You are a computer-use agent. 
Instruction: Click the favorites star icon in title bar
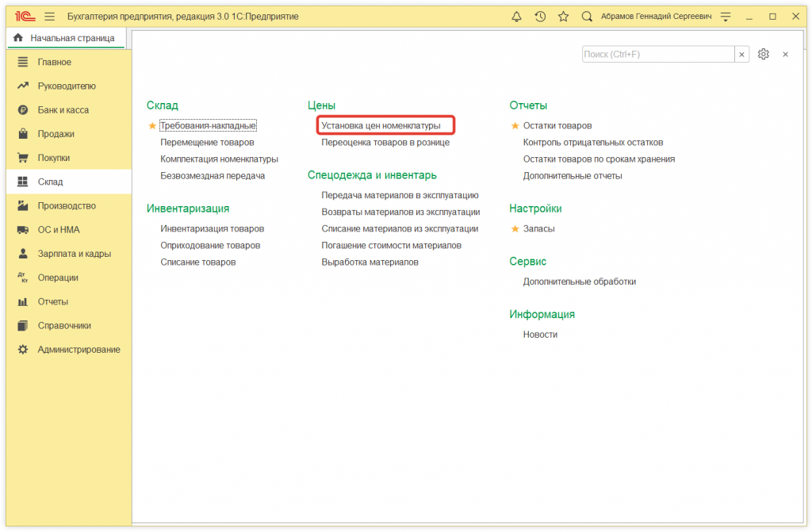click(563, 16)
